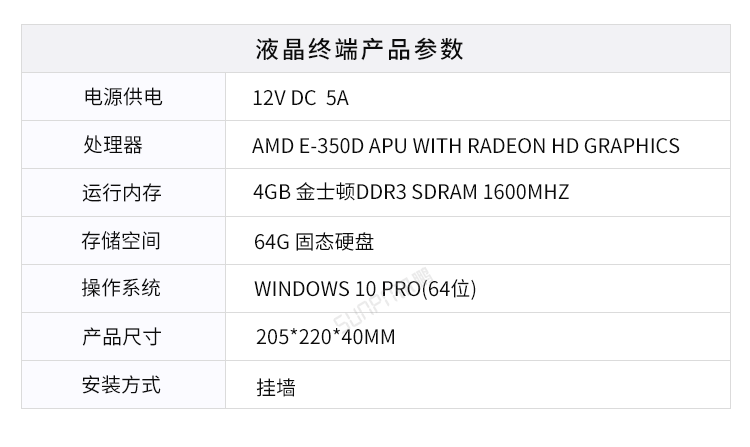Click the 产品尺寸 row label
Image resolution: width=750 pixels, height=447 pixels.
[x=121, y=337]
